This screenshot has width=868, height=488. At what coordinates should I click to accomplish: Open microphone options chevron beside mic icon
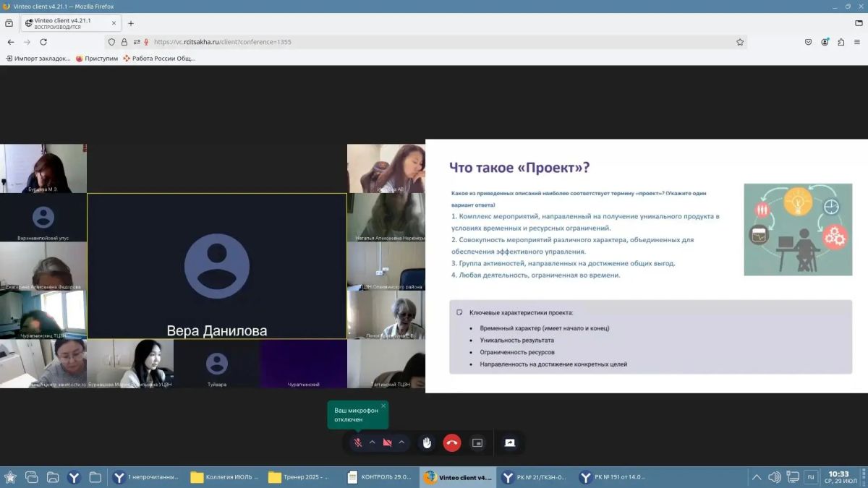(373, 442)
